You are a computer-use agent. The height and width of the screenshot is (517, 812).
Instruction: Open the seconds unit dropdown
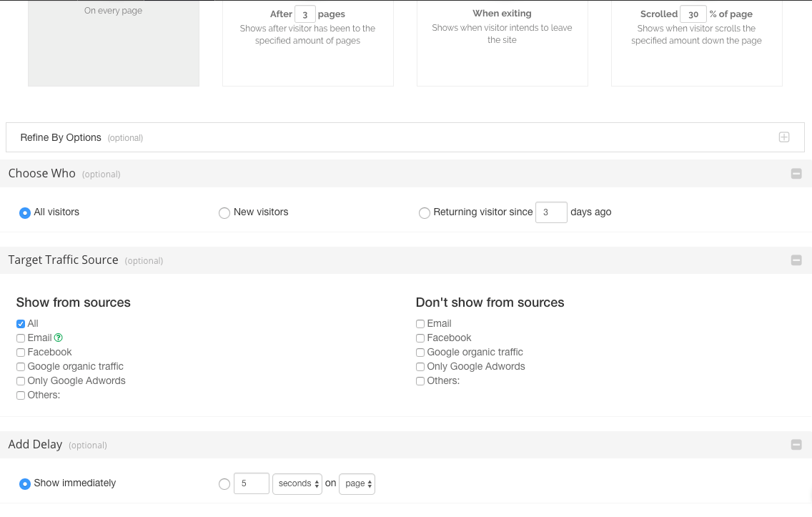coord(297,484)
